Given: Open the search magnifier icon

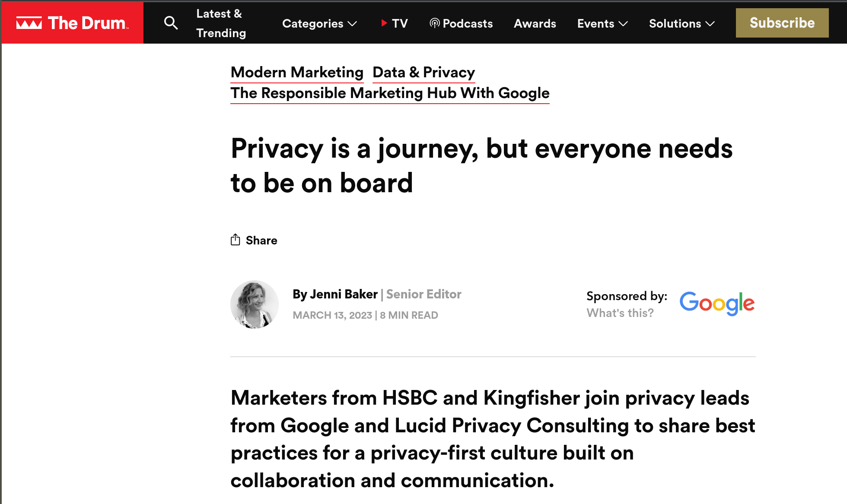Looking at the screenshot, I should pos(171,23).
